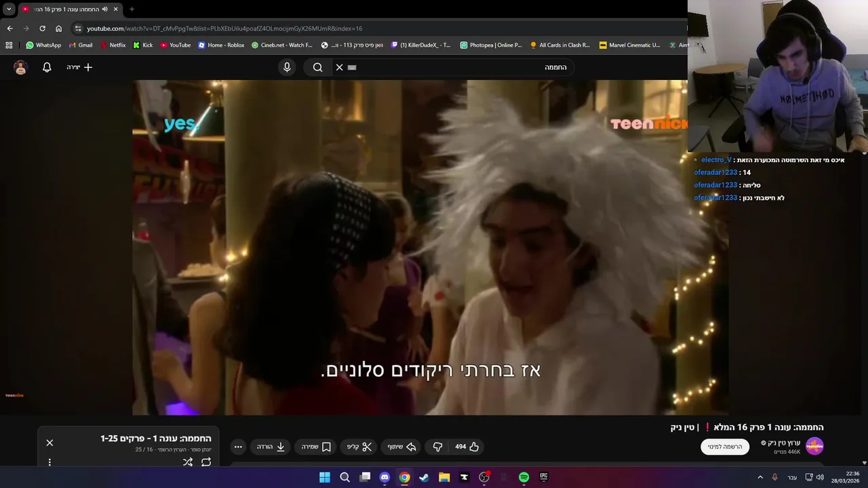Go to the browser home page icon
868x488 pixels.
coord(58,28)
